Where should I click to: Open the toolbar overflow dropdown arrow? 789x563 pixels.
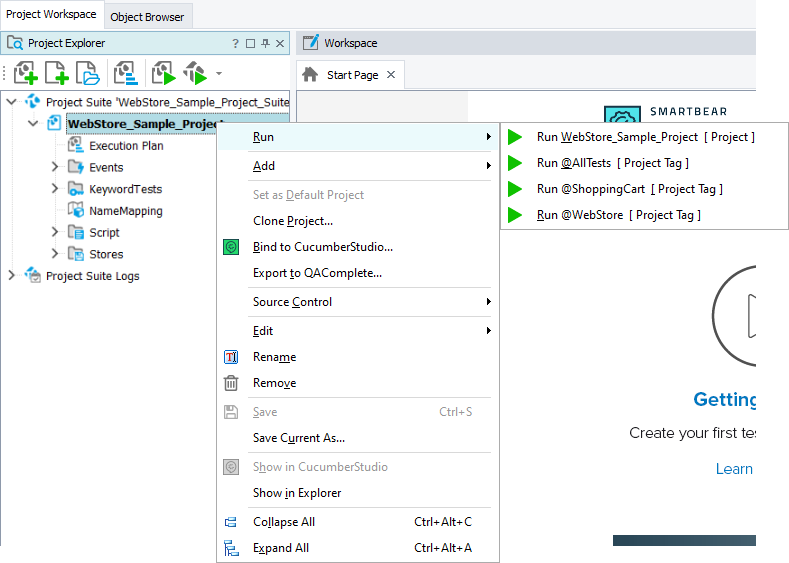219,74
